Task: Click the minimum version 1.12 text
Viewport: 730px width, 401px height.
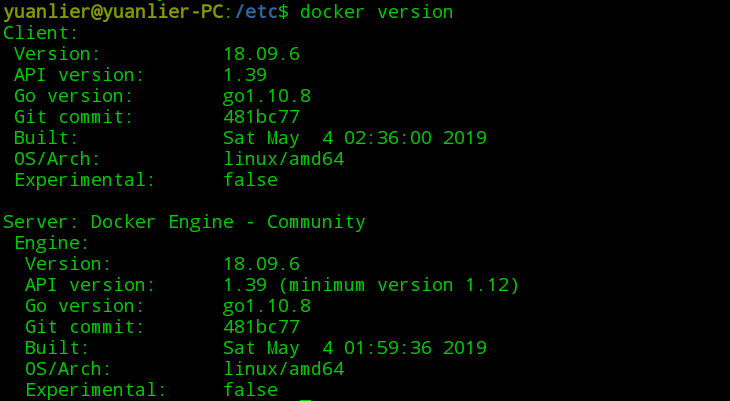Action: 399,285
